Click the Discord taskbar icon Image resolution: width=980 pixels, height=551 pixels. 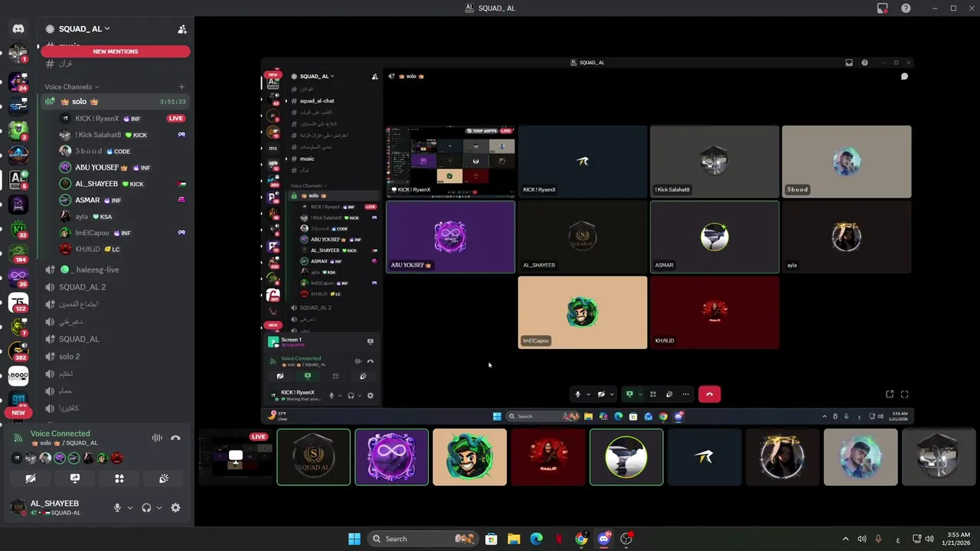pos(603,539)
